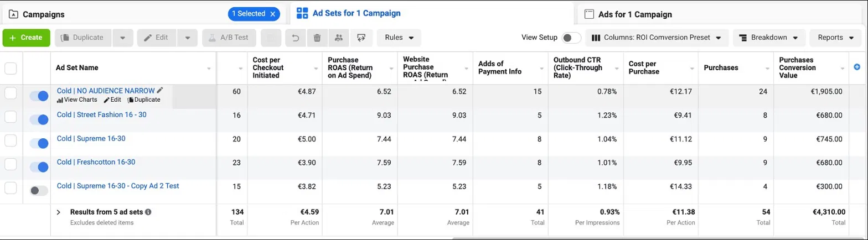Toggle the View Setup switch

click(571, 38)
